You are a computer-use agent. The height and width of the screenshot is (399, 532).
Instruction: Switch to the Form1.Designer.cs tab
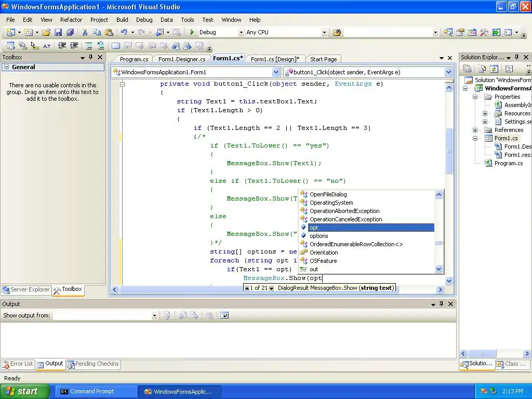pos(181,59)
